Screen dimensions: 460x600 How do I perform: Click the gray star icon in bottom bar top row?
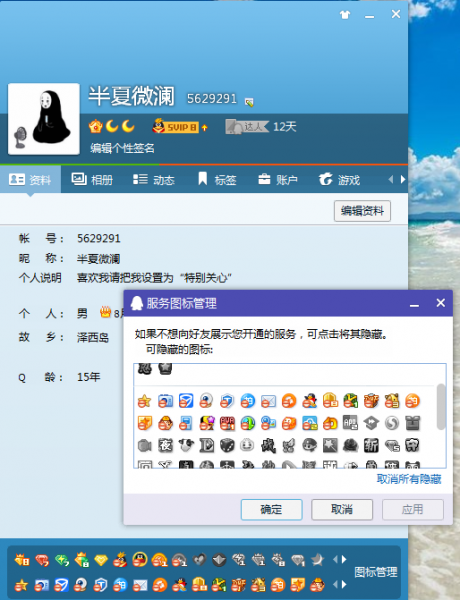pyautogui.click(x=317, y=560)
